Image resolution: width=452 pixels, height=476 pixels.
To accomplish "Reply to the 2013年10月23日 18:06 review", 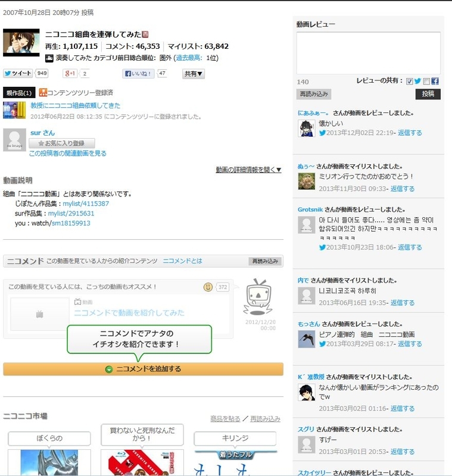I will (x=410, y=248).
